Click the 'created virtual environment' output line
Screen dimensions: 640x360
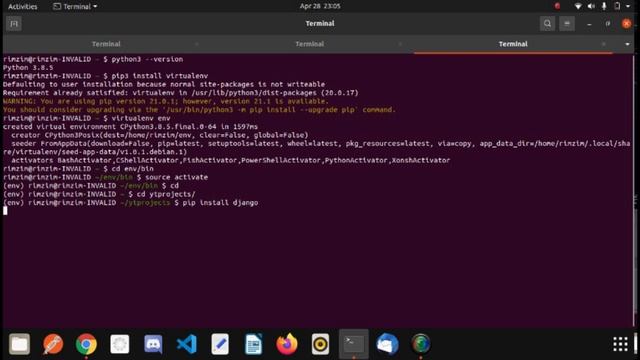click(x=131, y=127)
